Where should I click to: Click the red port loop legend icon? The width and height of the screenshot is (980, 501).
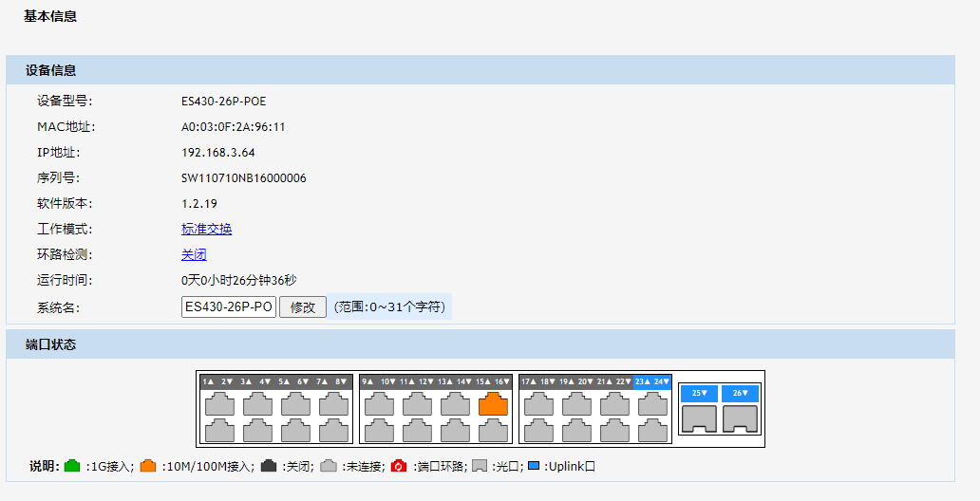point(399,466)
